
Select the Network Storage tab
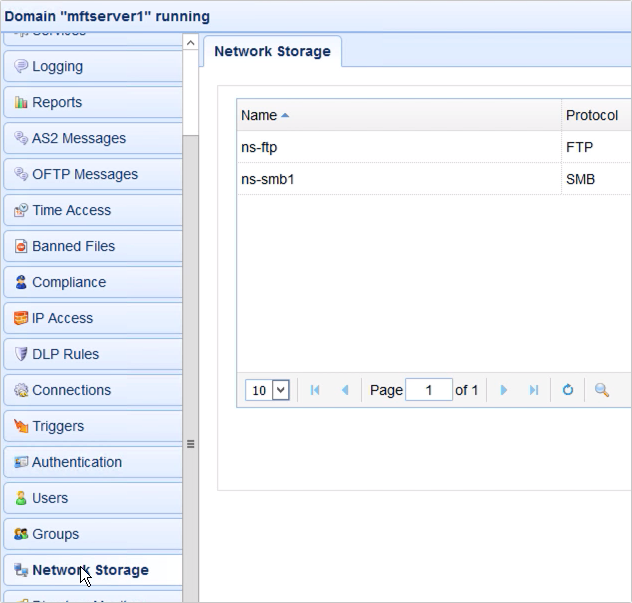pos(272,51)
